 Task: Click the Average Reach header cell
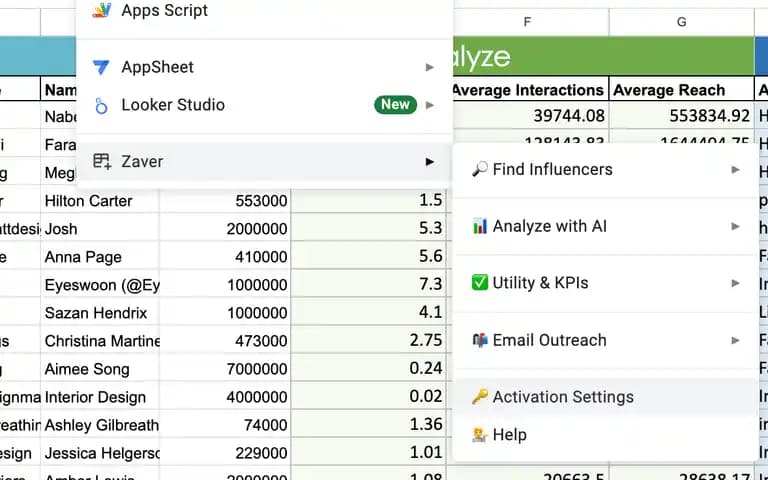click(x=682, y=90)
